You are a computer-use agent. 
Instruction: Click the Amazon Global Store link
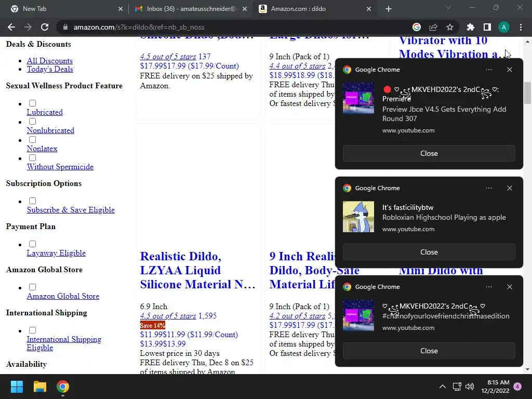click(x=63, y=296)
